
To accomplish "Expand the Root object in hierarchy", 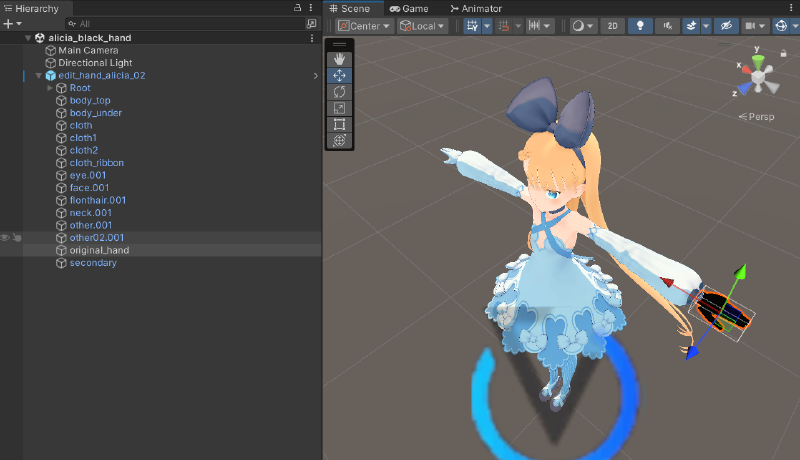I will click(50, 88).
